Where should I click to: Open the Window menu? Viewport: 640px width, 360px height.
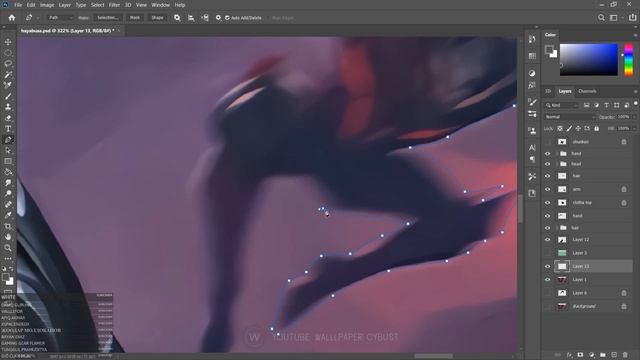pyautogui.click(x=160, y=5)
